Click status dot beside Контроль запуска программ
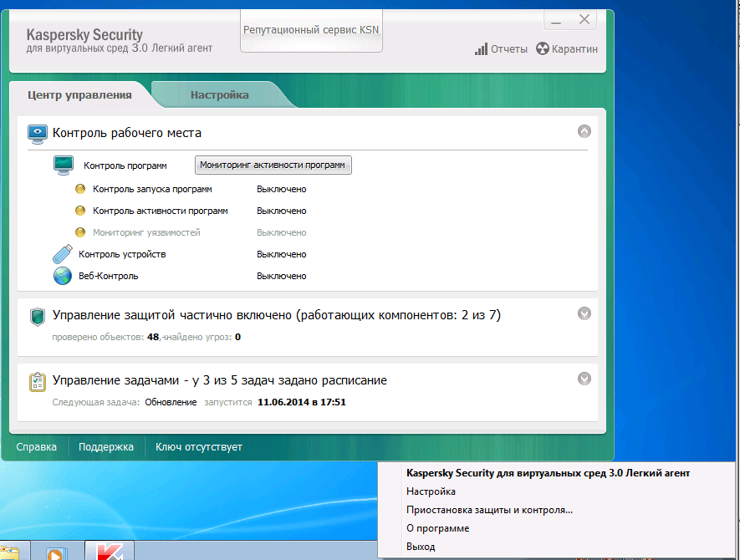 [80, 189]
